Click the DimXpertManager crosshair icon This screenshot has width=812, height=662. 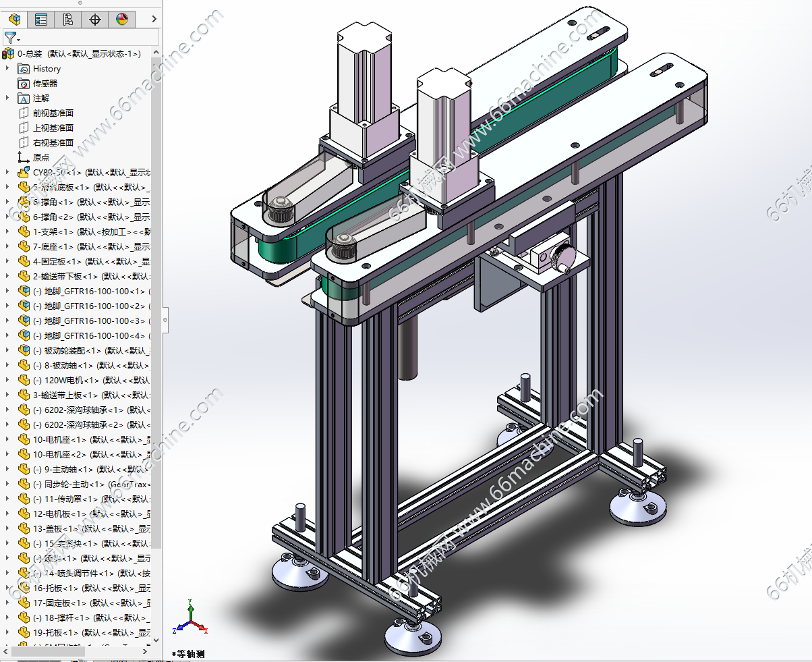[94, 19]
